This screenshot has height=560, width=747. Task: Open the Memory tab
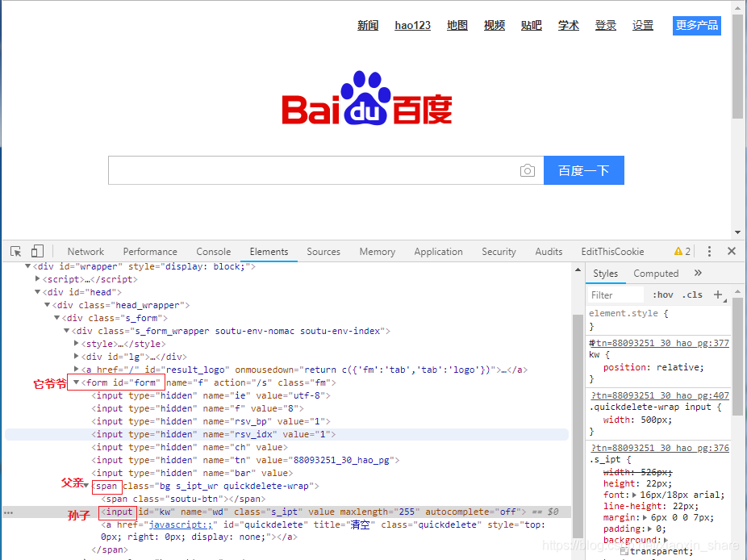[x=378, y=252]
